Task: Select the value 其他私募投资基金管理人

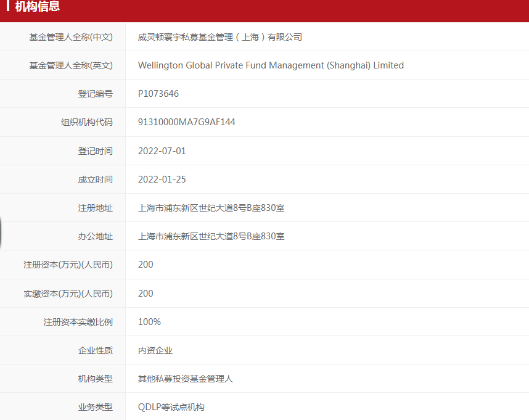Action: (x=186, y=379)
